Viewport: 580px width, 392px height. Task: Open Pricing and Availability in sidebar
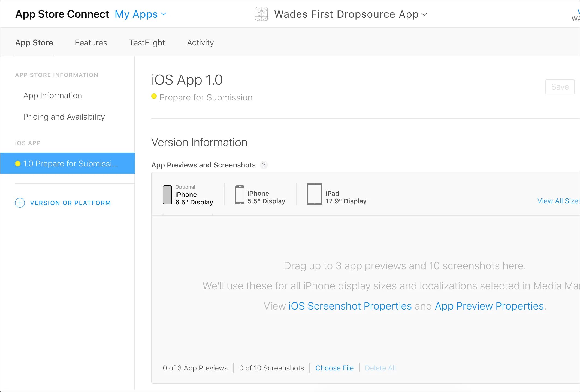click(64, 117)
